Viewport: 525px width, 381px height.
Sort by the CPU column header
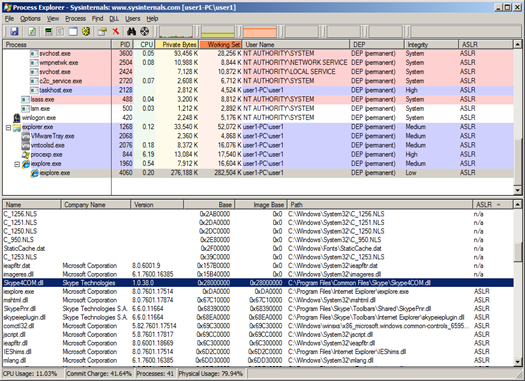click(144, 45)
